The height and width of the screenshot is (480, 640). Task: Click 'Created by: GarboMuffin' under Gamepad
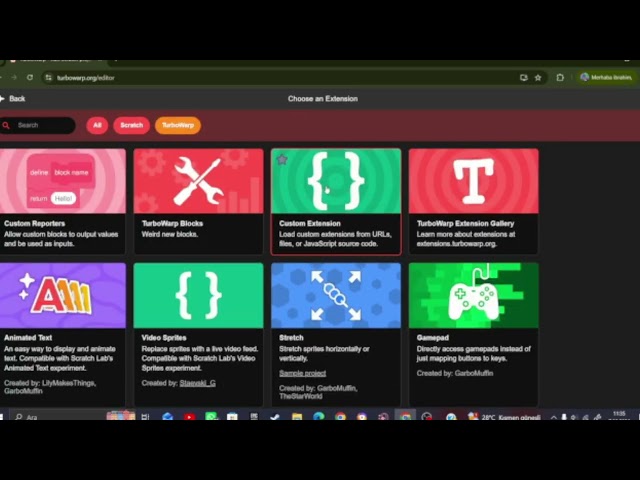pyautogui.click(x=455, y=373)
